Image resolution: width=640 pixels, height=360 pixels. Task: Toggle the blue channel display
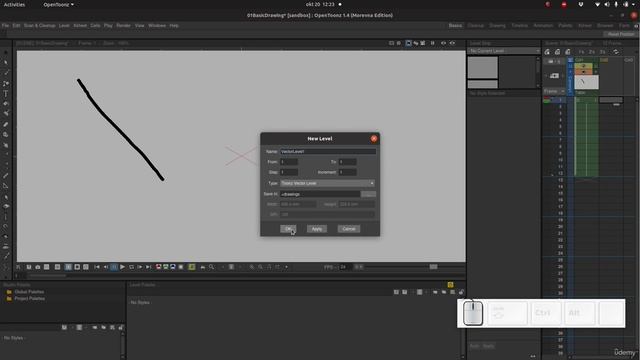point(173,267)
